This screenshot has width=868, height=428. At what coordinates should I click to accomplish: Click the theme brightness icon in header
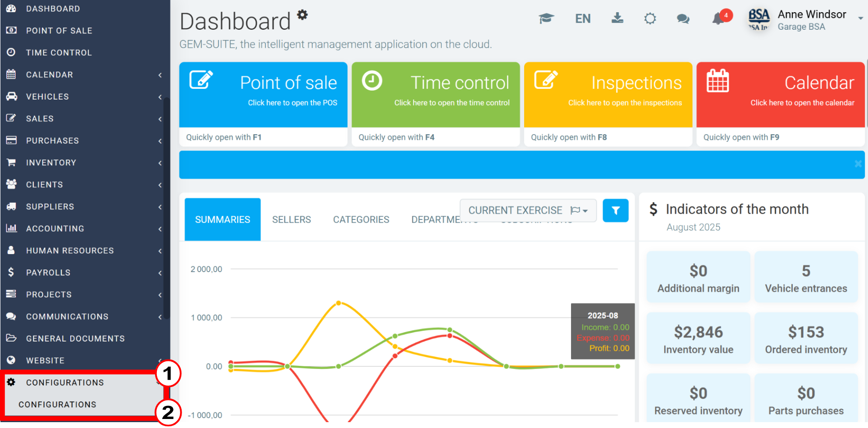coord(650,18)
